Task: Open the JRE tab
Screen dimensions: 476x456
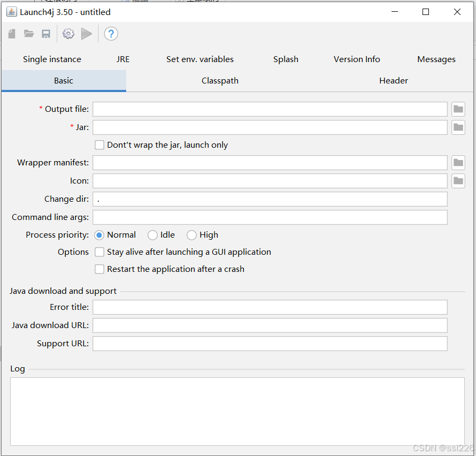Action: pyautogui.click(x=123, y=59)
